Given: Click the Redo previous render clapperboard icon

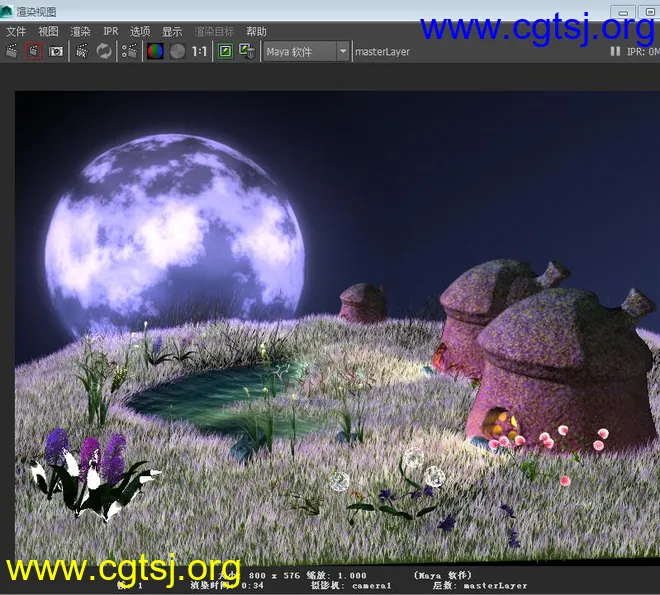Looking at the screenshot, I should (x=12, y=51).
